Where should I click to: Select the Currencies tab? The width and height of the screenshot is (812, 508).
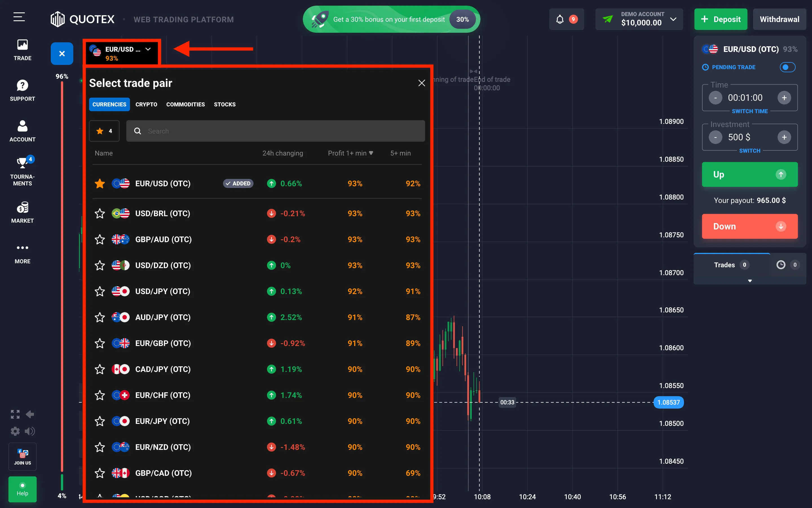(109, 104)
